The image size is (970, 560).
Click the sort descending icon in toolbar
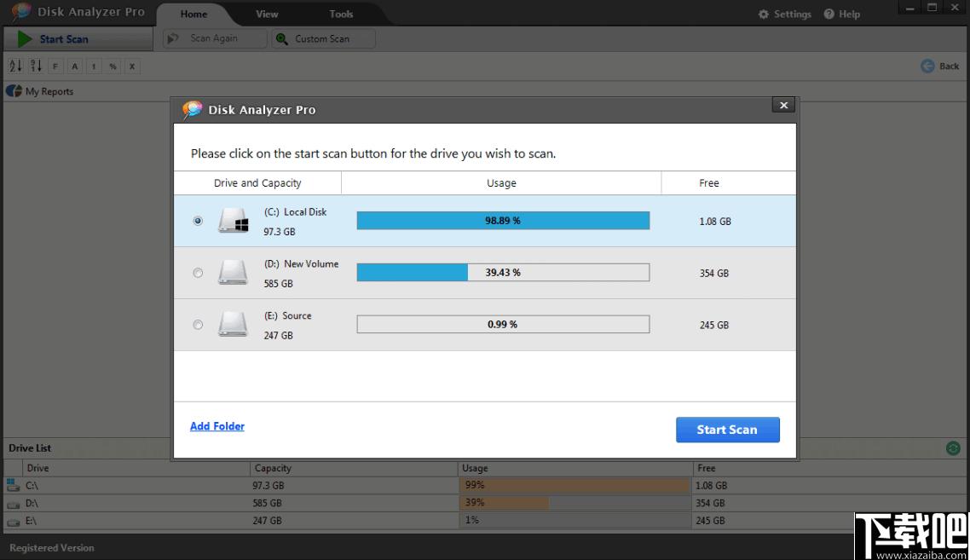36,66
